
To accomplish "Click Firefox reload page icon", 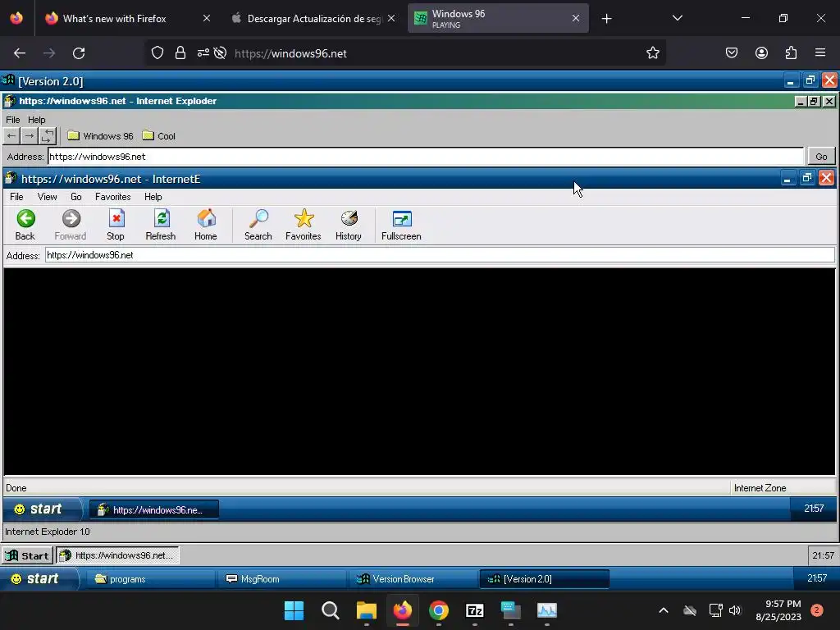I will pyautogui.click(x=79, y=53).
